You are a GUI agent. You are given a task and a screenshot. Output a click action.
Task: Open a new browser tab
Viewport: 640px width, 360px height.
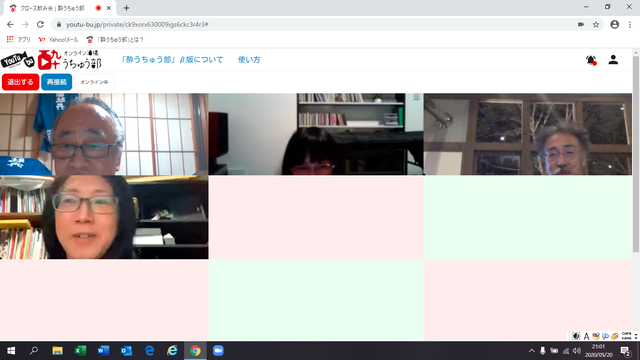[x=126, y=8]
